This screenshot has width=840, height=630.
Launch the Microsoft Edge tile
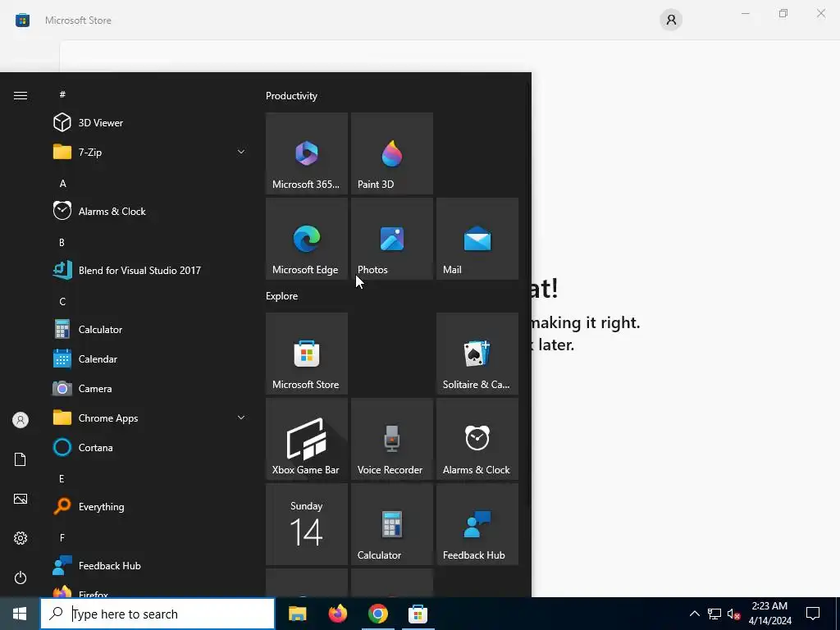point(307,239)
